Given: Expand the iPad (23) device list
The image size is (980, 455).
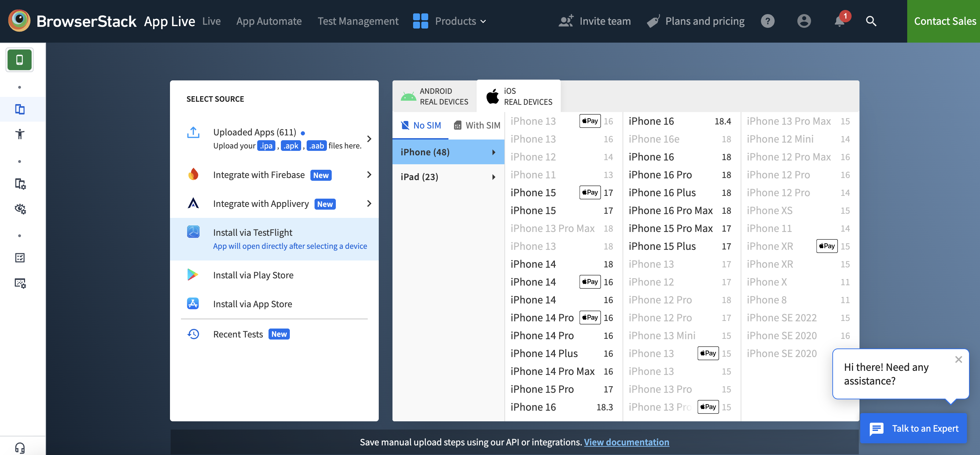Looking at the screenshot, I should click(x=448, y=177).
